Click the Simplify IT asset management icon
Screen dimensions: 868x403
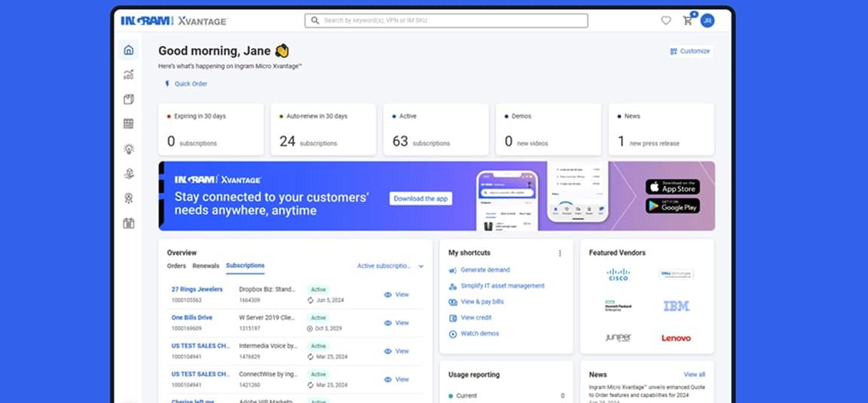pyautogui.click(x=453, y=286)
